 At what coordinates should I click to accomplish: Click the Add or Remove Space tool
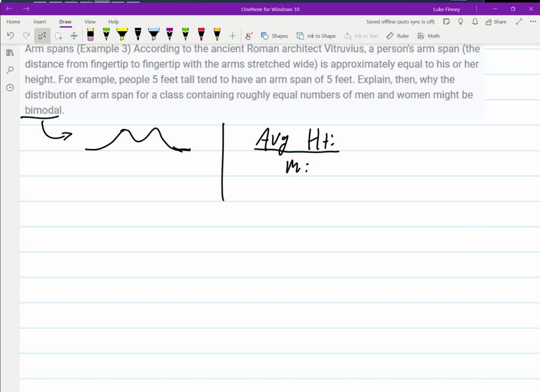click(x=74, y=36)
